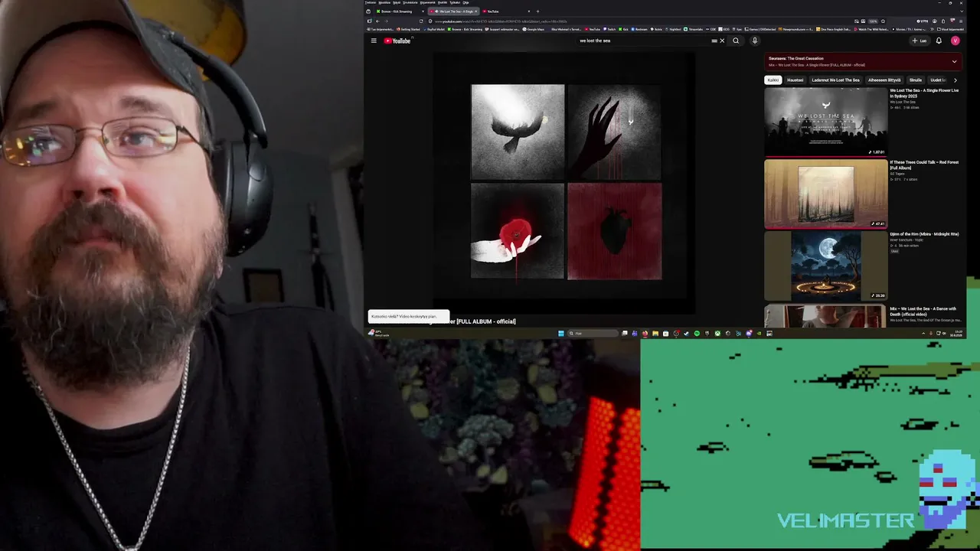980x551 pixels.
Task: Click the album artwork in the video player
Action: coord(567,181)
